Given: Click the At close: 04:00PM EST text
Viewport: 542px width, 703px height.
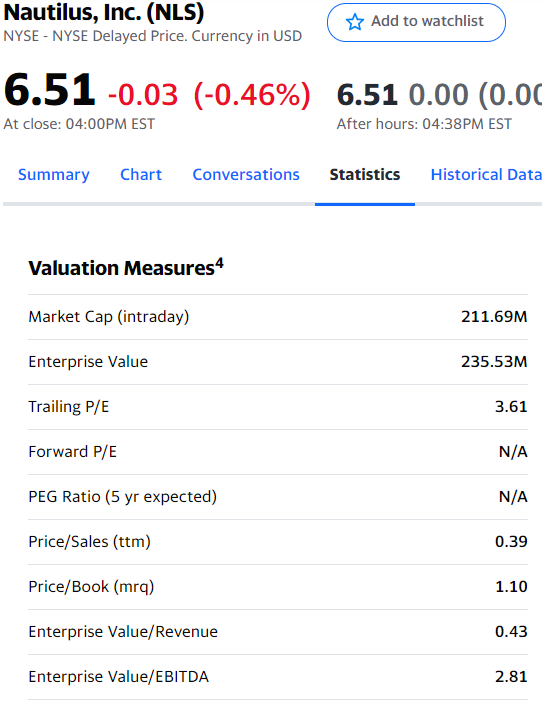Looking at the screenshot, I should pyautogui.click(x=79, y=124).
